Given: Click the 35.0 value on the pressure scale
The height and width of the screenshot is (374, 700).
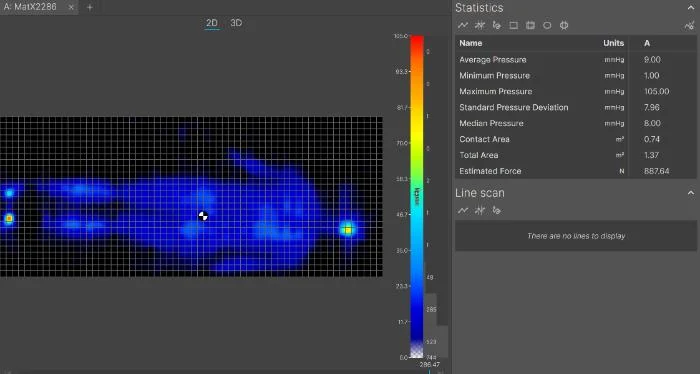Looking at the screenshot, I should 402,250.
